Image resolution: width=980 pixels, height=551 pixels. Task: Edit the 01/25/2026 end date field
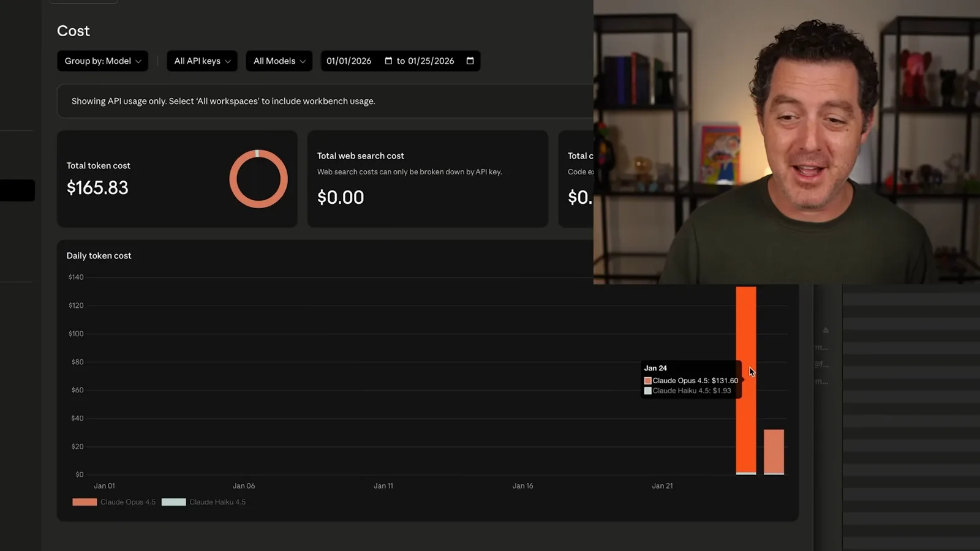[431, 61]
